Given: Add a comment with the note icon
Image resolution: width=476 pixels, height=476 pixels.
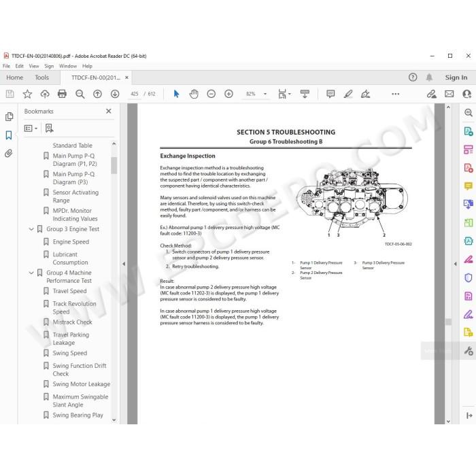Looking at the screenshot, I should pos(330,94).
